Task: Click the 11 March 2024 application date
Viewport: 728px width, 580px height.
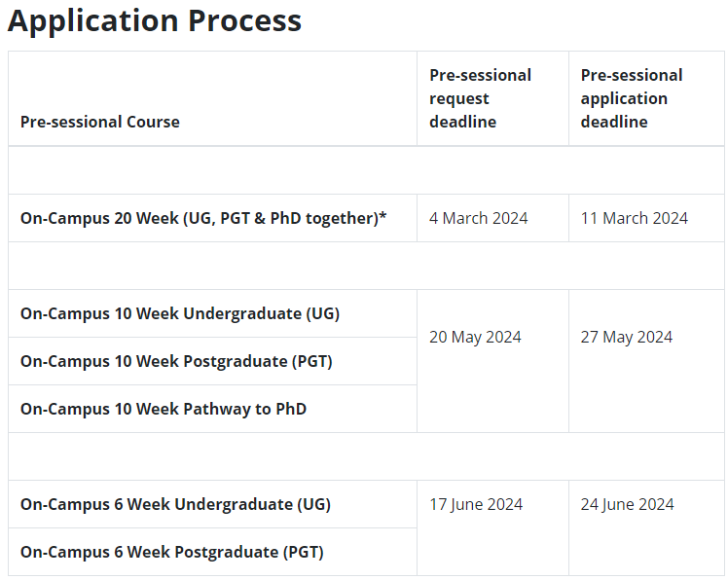Action: pyautogui.click(x=635, y=218)
